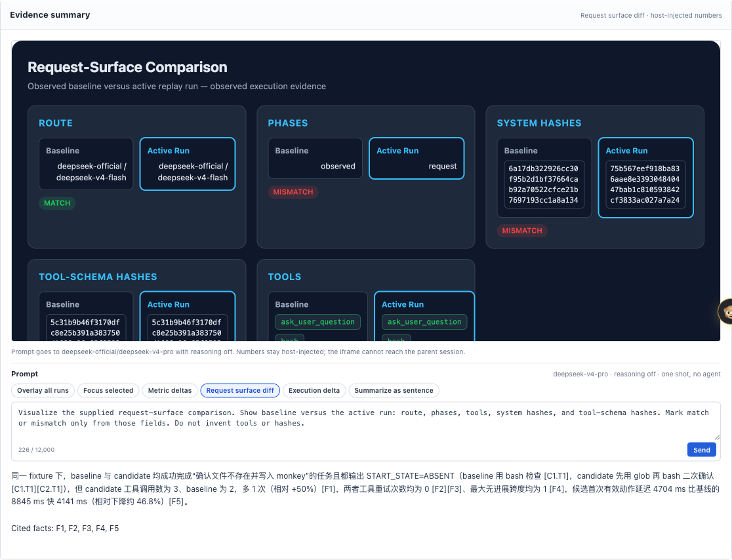Click the monkey avatar icon at right edge

tap(726, 311)
